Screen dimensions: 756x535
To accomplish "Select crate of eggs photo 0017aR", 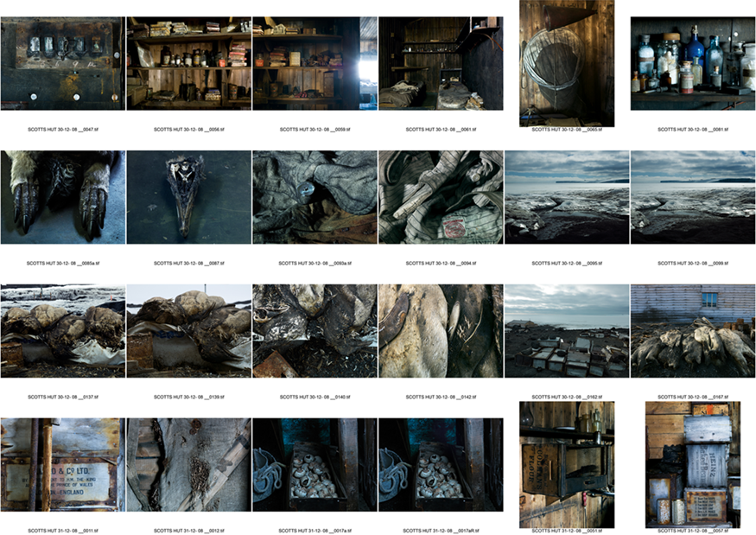I will click(x=441, y=465).
